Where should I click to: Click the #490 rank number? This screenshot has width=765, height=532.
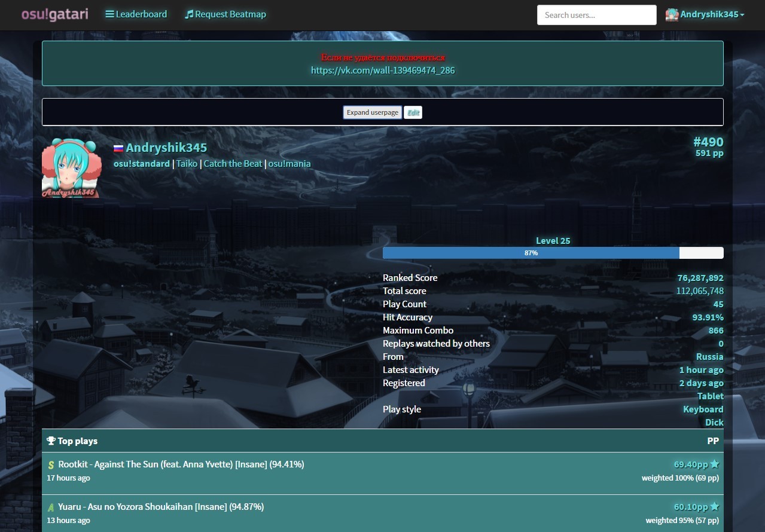point(708,142)
